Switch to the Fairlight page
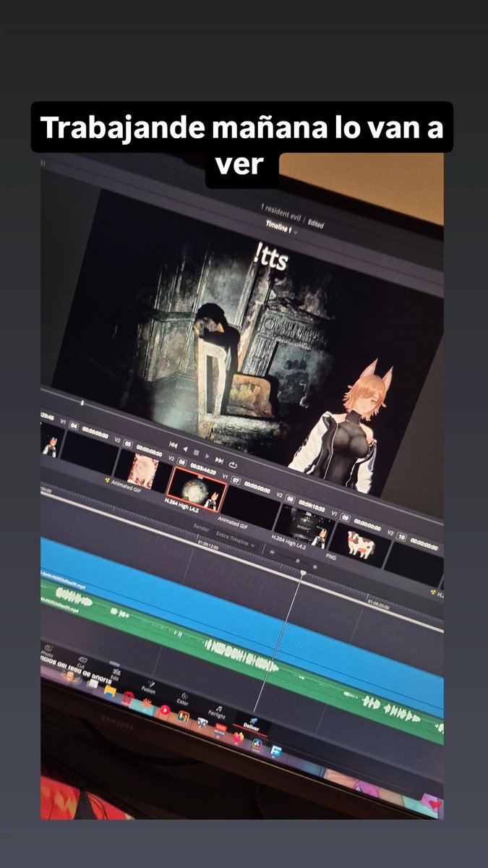The width and height of the screenshot is (488, 868). pos(217,712)
